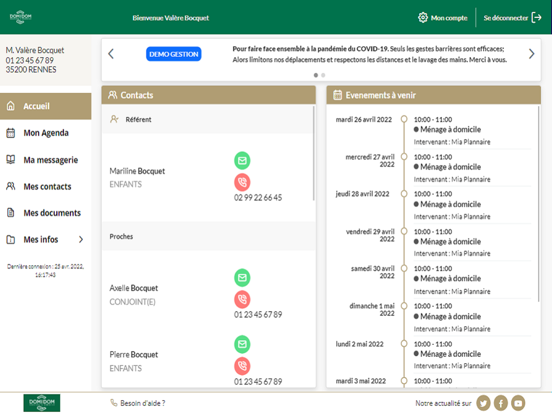Image resolution: width=552 pixels, height=414 pixels.
Task: Click the Mon compte gear icon
Action: pos(422,18)
